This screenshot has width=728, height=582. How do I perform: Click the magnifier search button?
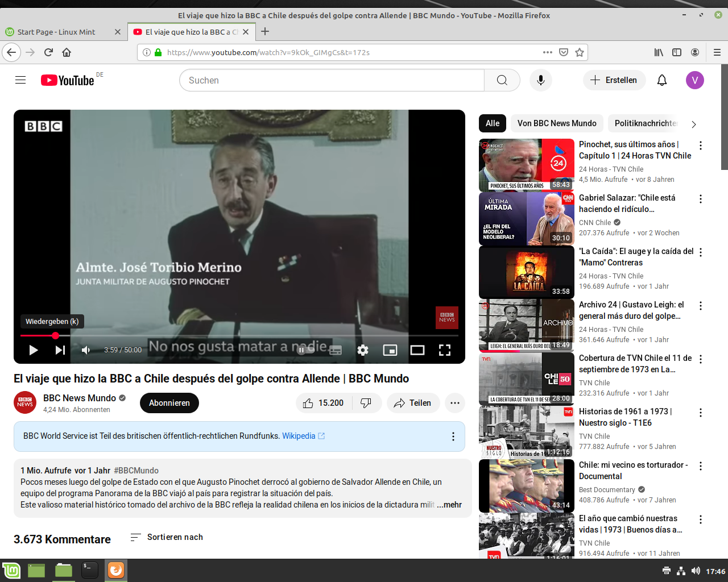point(502,80)
